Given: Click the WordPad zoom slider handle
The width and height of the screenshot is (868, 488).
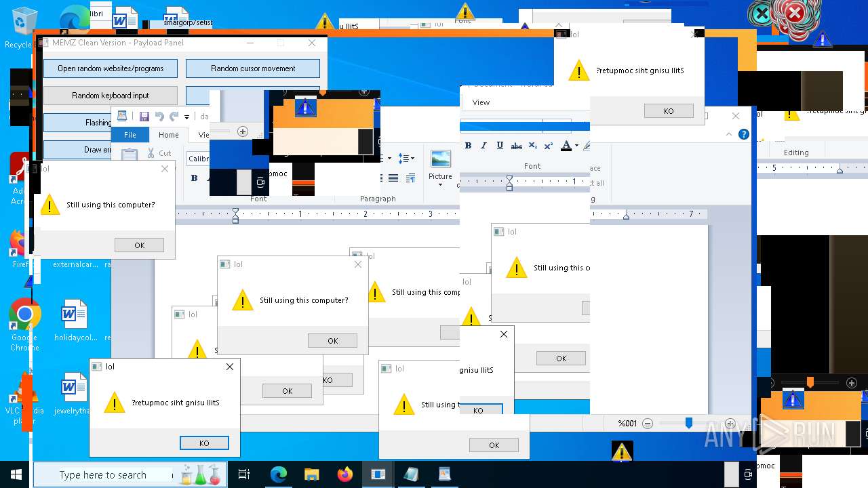Looking at the screenshot, I should 688,423.
